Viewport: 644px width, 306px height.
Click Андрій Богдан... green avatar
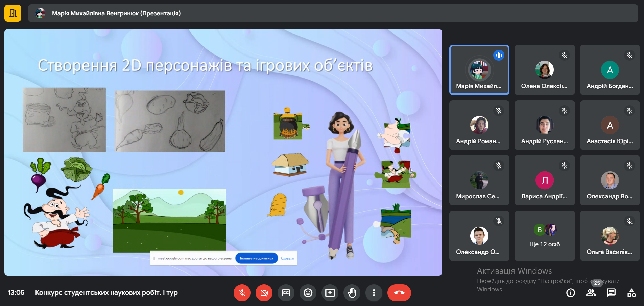[610, 70]
